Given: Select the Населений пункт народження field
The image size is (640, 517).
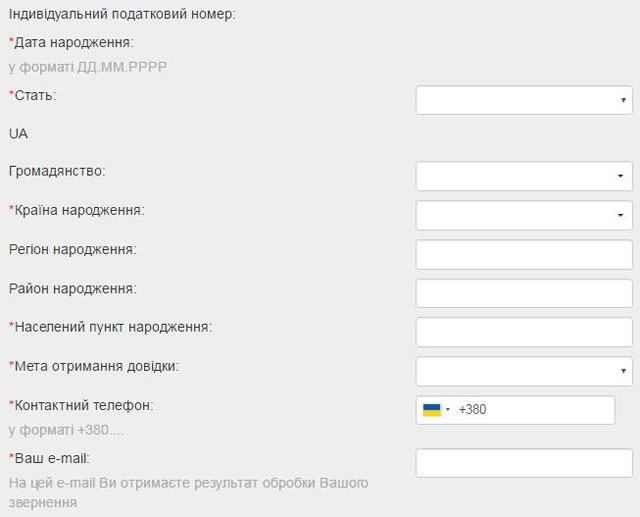Looking at the screenshot, I should tap(524, 332).
